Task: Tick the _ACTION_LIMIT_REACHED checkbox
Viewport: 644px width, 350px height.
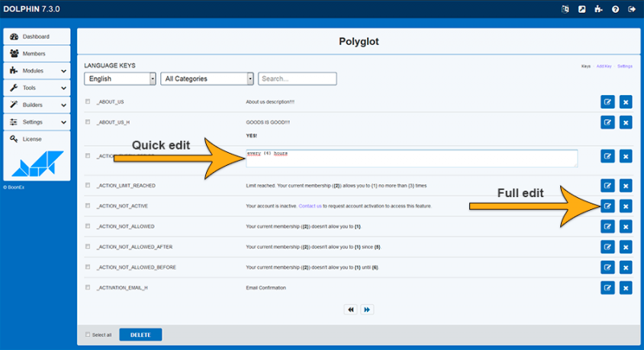Action: (88, 185)
